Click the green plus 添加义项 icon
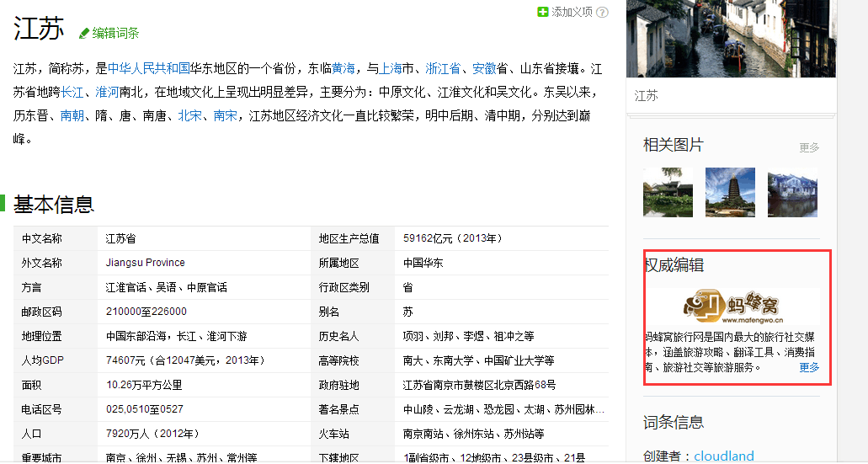Screen dimensions: 868x464 point(543,12)
